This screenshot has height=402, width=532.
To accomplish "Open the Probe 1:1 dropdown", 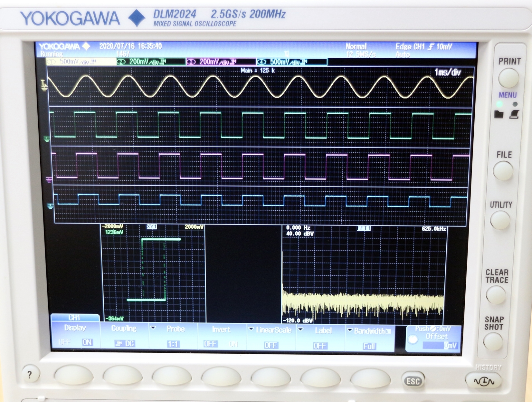I will pos(173,344).
